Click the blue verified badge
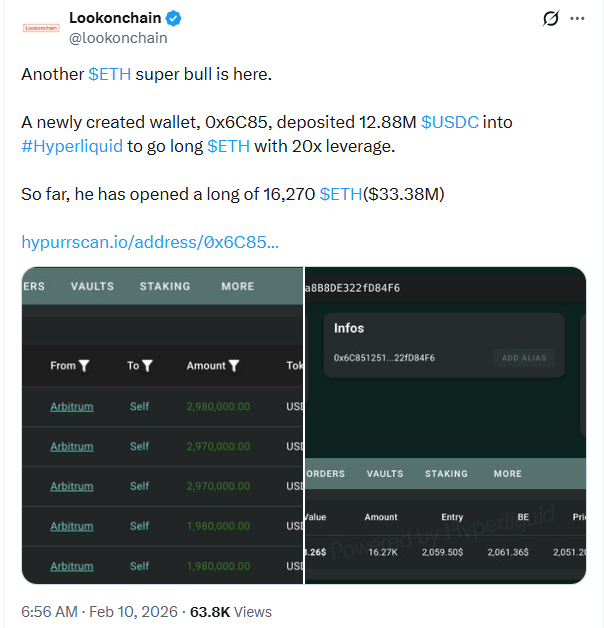The width and height of the screenshot is (604, 628). (173, 19)
